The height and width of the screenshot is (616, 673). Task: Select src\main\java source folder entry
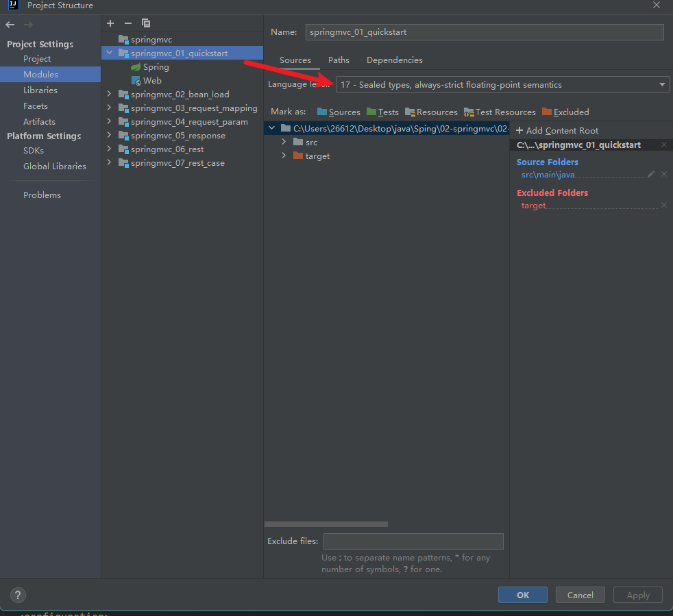click(x=548, y=175)
